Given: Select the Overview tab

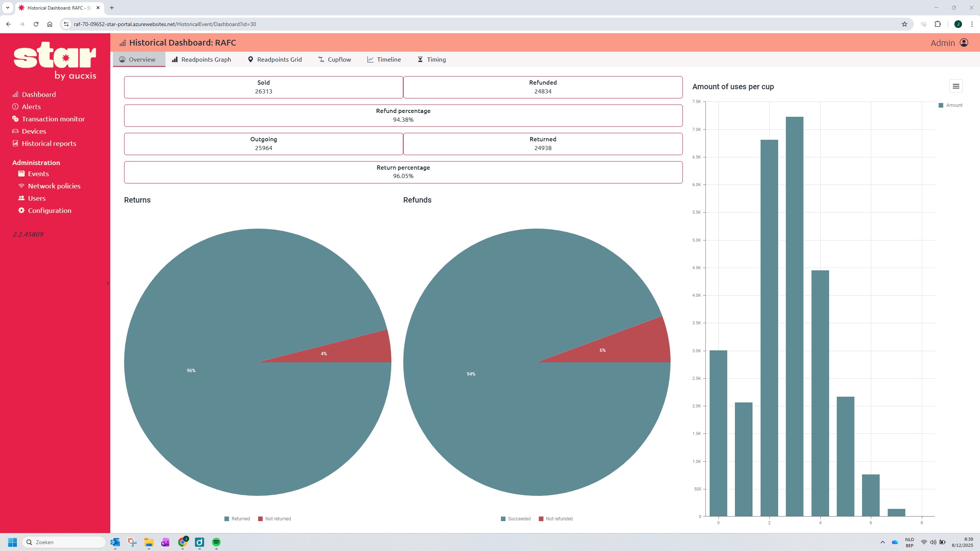Looking at the screenshot, I should 139,59.
